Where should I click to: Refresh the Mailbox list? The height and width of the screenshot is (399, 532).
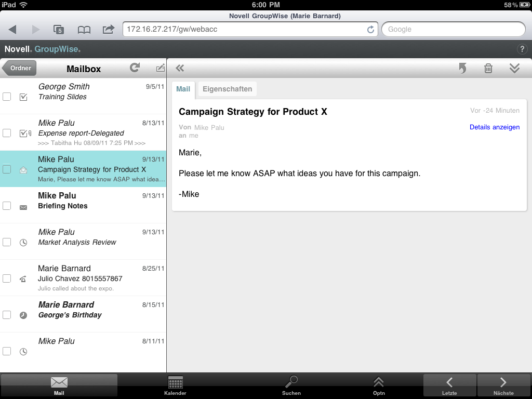click(135, 68)
